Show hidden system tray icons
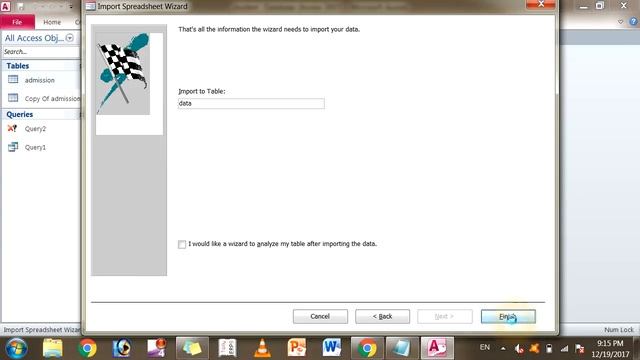The height and width of the screenshot is (360, 640). point(503,349)
